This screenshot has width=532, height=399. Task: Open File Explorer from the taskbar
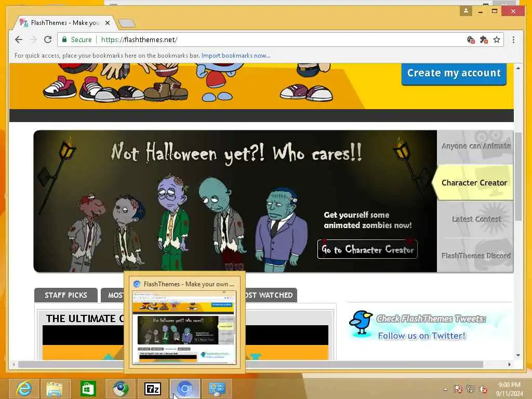click(56, 389)
